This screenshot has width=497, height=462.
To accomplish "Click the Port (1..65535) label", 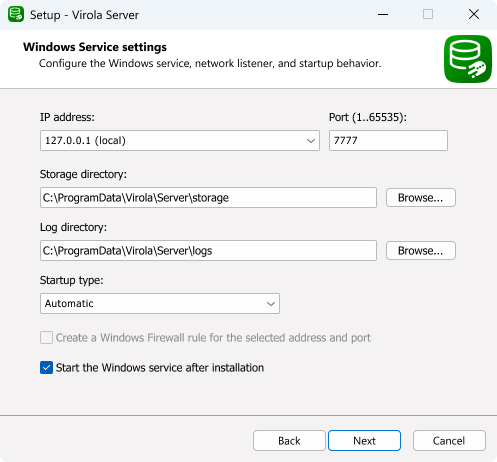I will pos(368,117).
